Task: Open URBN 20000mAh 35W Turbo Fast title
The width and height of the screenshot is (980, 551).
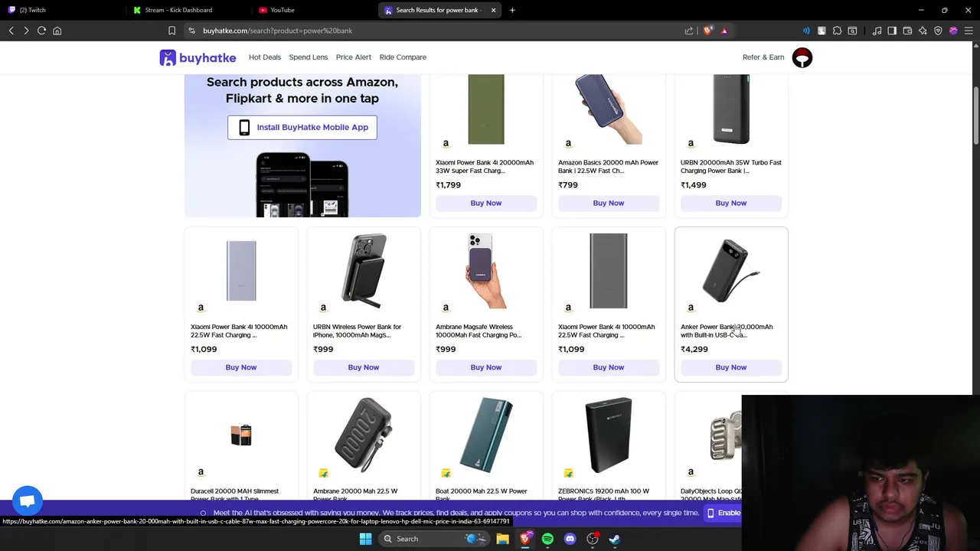Action: [731, 166]
